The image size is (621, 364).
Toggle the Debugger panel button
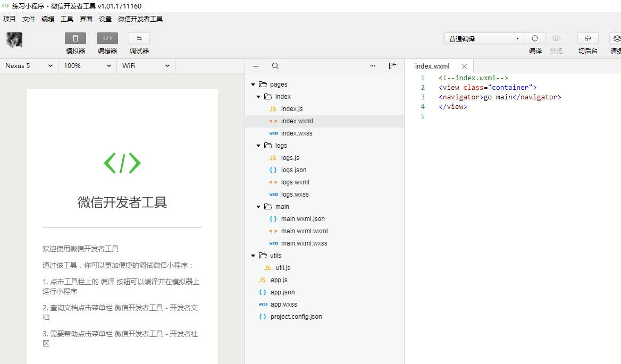(x=139, y=38)
